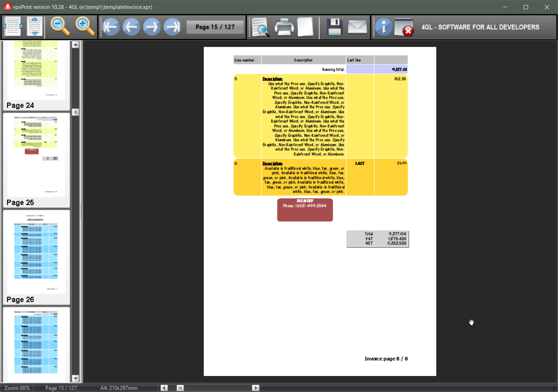Zoom out with the minus magnifier
Image resolution: width=558 pixels, height=392 pixels.
tap(60, 27)
